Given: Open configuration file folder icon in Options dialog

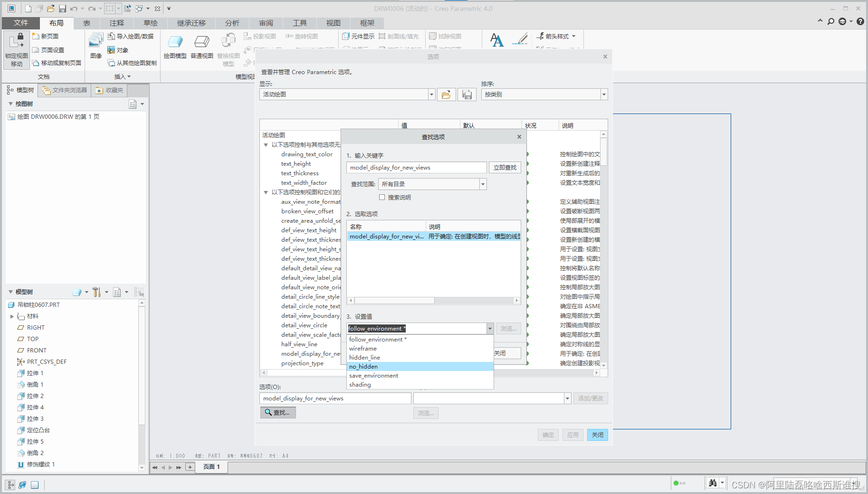Looking at the screenshot, I should [x=446, y=95].
